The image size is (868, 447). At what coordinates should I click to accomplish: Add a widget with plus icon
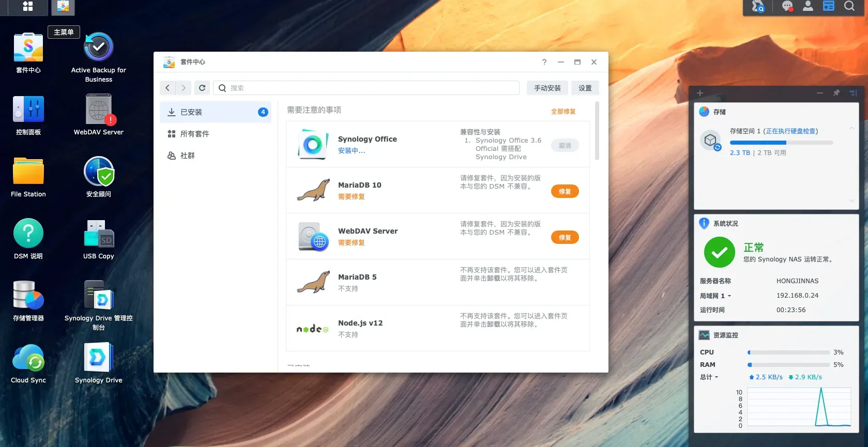click(700, 93)
